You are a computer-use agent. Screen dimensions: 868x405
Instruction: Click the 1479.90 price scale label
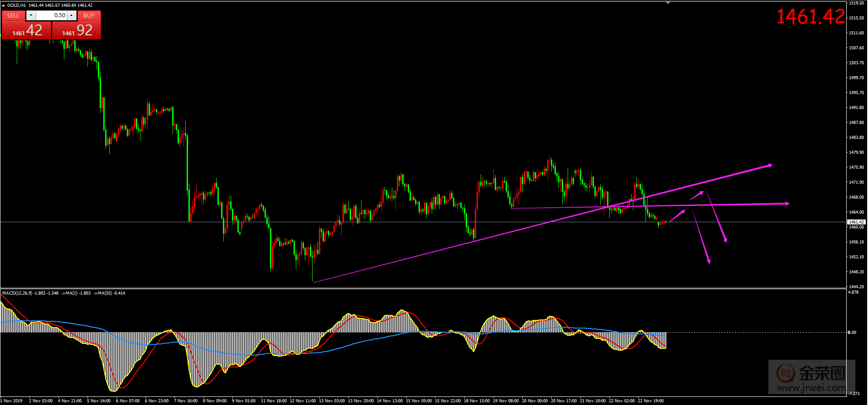tap(856, 152)
